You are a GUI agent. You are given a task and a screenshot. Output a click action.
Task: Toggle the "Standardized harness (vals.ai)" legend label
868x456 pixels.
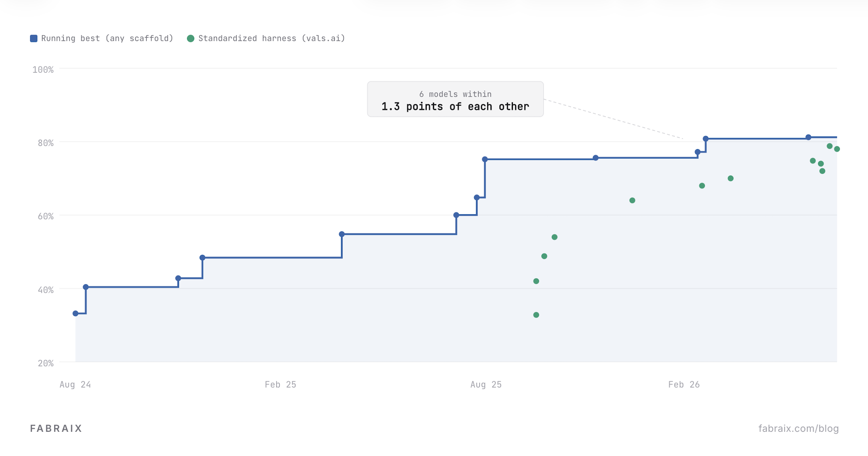272,38
